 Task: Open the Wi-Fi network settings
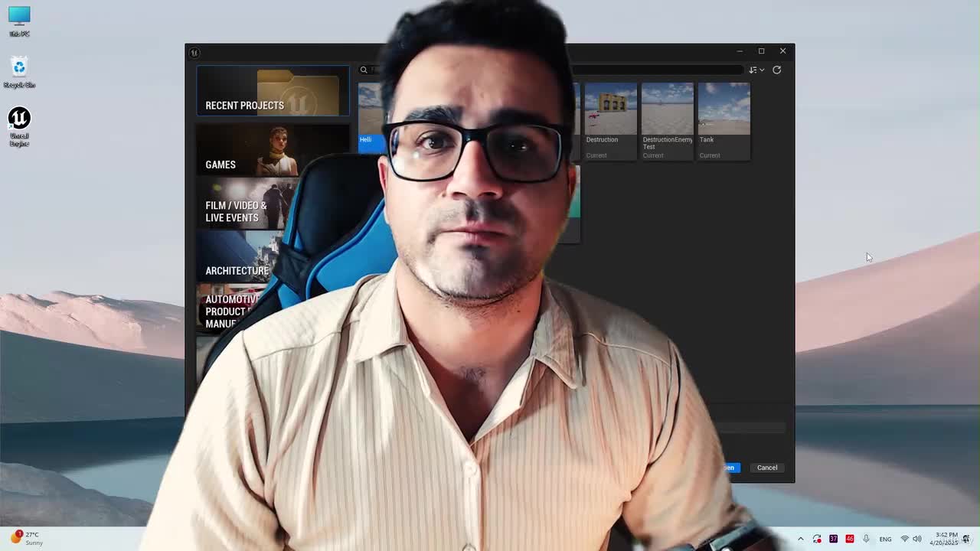[x=904, y=539]
